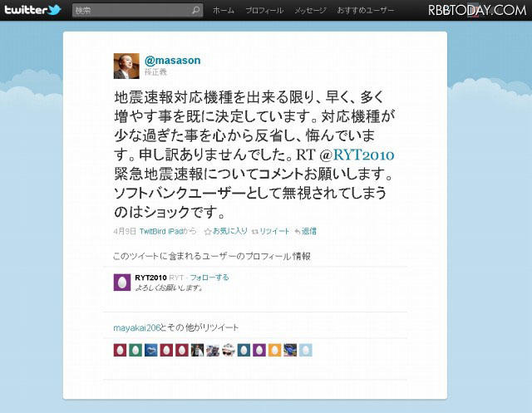Screen dimensions: 532x413
Task: Open the プロフィール menu item
Action: pyautogui.click(x=264, y=11)
